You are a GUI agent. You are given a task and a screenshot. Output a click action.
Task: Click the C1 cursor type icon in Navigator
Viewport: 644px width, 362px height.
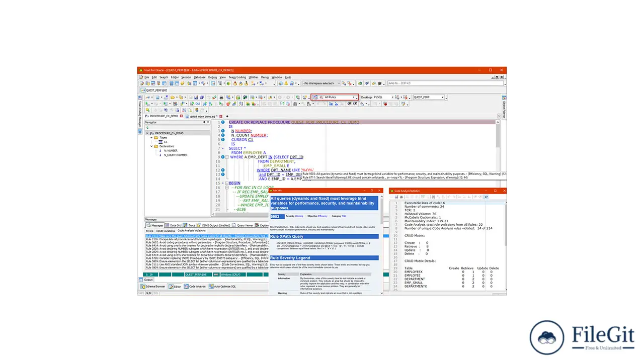coord(160,142)
